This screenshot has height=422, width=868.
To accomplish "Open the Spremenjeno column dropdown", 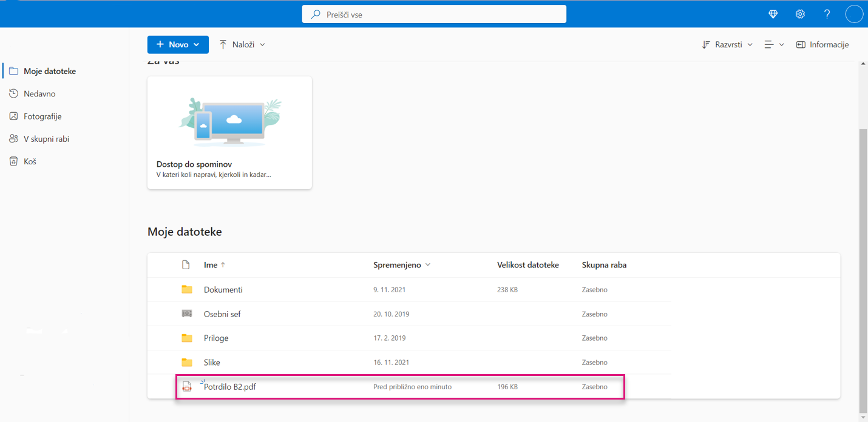I will 402,265.
